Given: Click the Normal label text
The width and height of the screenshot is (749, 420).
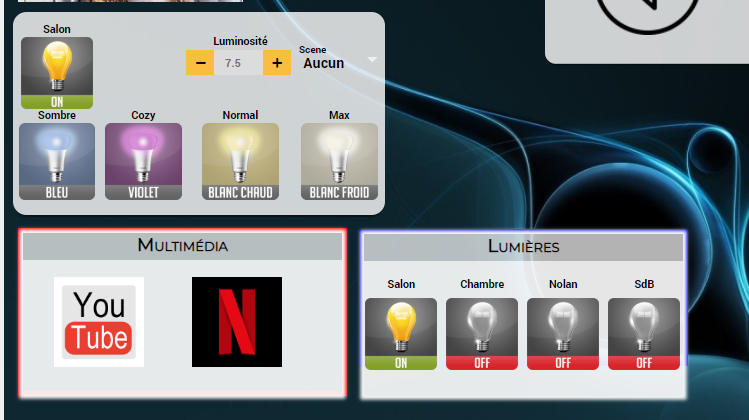Looking at the screenshot, I should pos(240,115).
